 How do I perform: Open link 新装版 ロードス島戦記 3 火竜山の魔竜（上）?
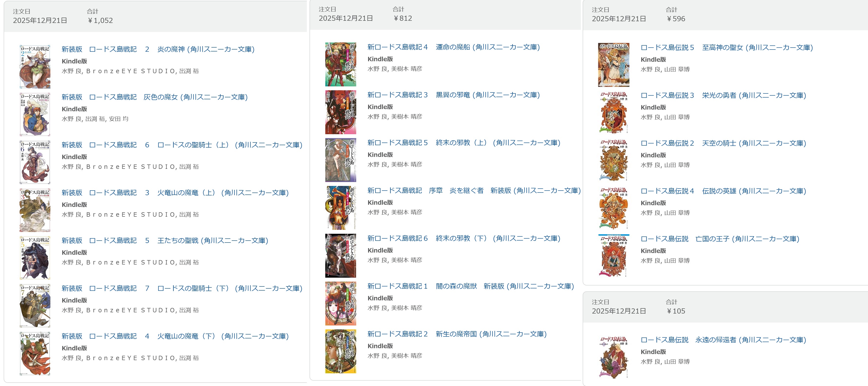[175, 193]
